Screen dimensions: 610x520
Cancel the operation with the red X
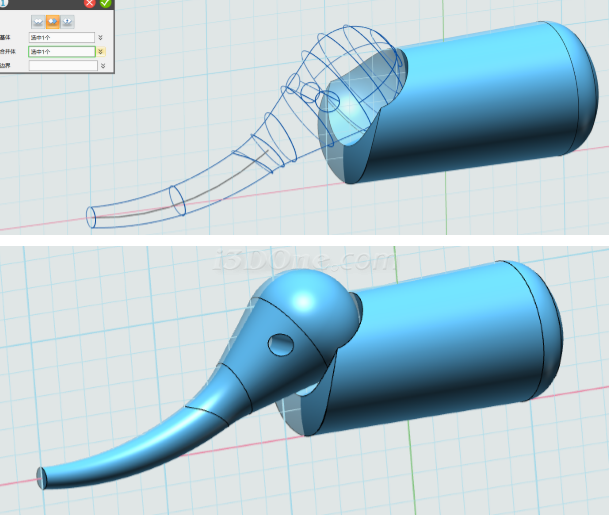click(x=90, y=3)
